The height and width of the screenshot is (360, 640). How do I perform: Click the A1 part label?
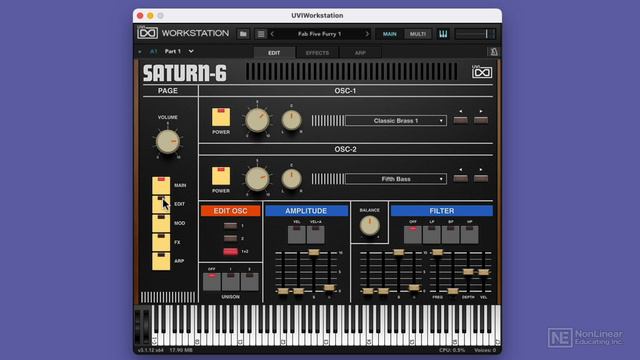coord(153,51)
